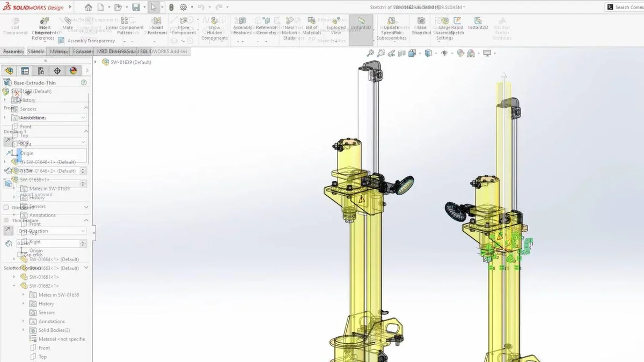Open the Options gear icon

184,8
